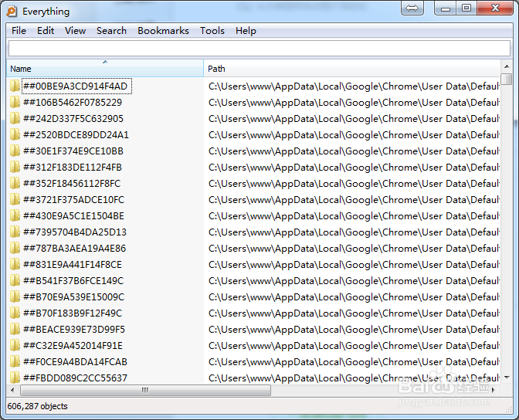519x420 pixels.
Task: Select the ##FBDD089C2CC55637 folder name
Action: [x=75, y=378]
